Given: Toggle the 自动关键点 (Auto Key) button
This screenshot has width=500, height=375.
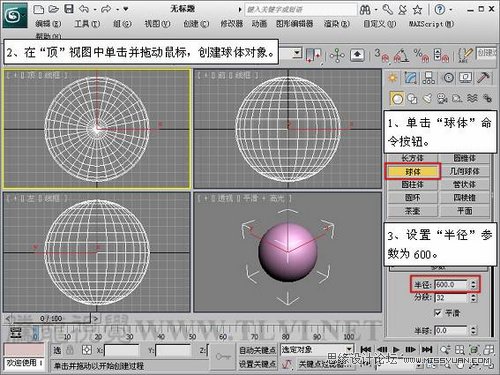Looking at the screenshot, I should coord(257,350).
